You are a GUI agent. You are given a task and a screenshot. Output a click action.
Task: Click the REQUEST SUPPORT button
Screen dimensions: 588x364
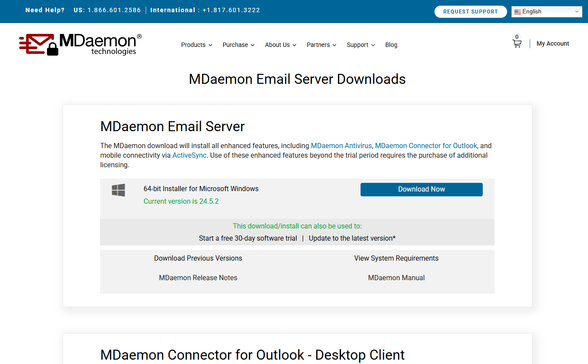pos(471,12)
